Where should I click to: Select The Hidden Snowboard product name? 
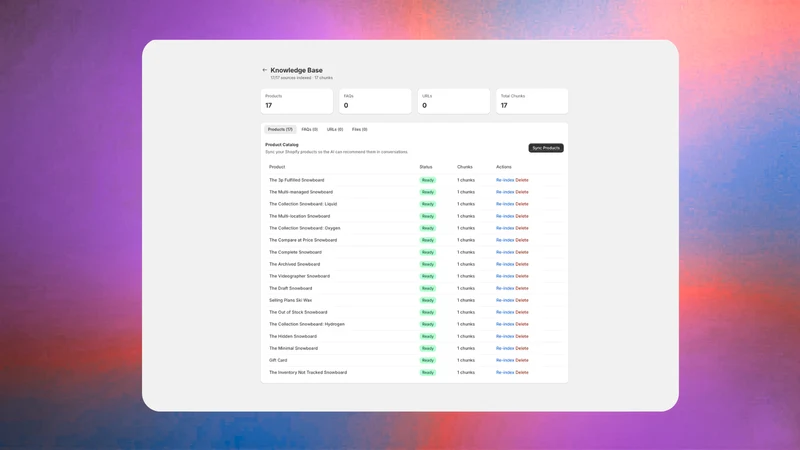[293, 336]
